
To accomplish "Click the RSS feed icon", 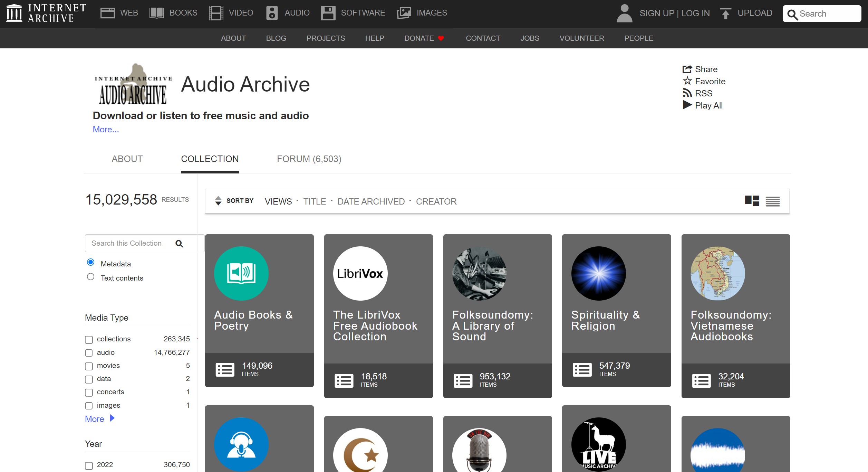I will pos(687,93).
